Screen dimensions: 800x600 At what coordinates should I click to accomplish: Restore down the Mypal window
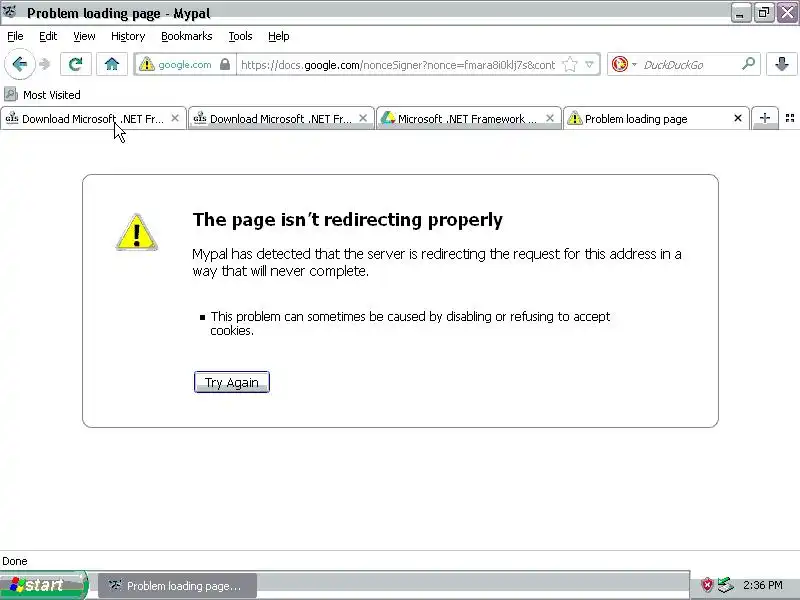pos(764,13)
